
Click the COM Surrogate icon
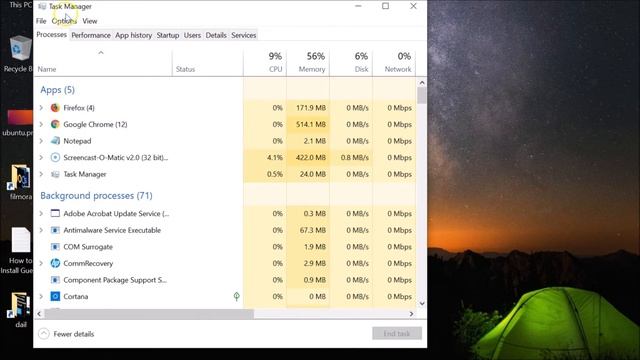(55, 247)
